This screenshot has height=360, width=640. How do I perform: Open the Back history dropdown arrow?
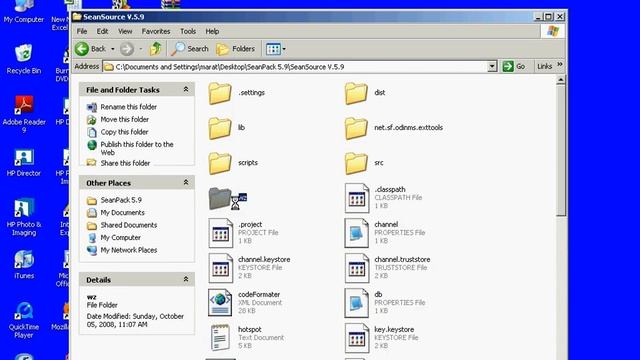pyautogui.click(x=113, y=49)
